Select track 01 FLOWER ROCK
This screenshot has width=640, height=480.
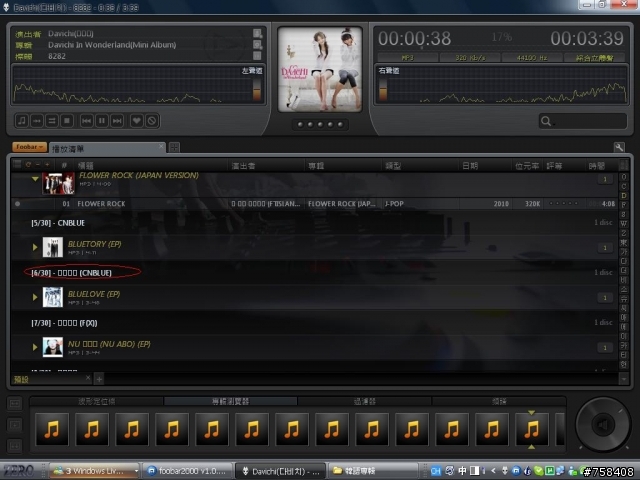click(314, 204)
